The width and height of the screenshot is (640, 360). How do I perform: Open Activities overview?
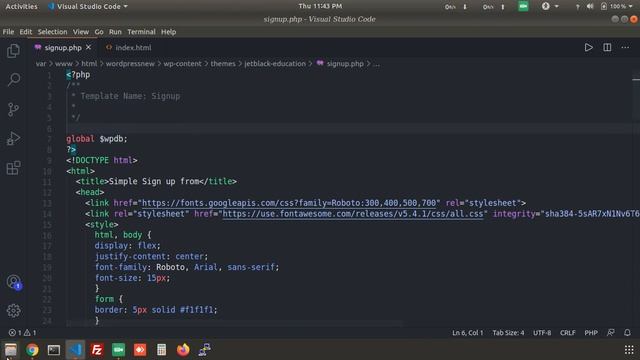(21, 7)
